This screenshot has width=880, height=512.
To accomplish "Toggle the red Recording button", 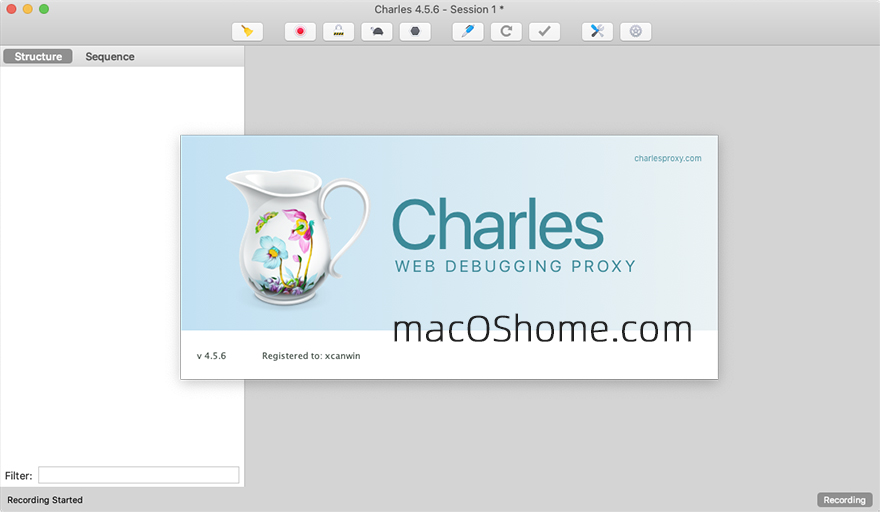I will [x=300, y=32].
